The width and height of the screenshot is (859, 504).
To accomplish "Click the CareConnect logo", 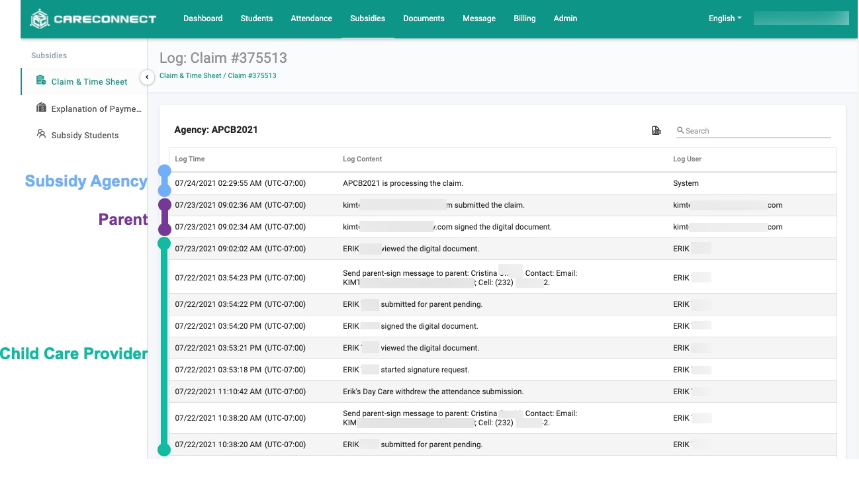I will pos(93,19).
